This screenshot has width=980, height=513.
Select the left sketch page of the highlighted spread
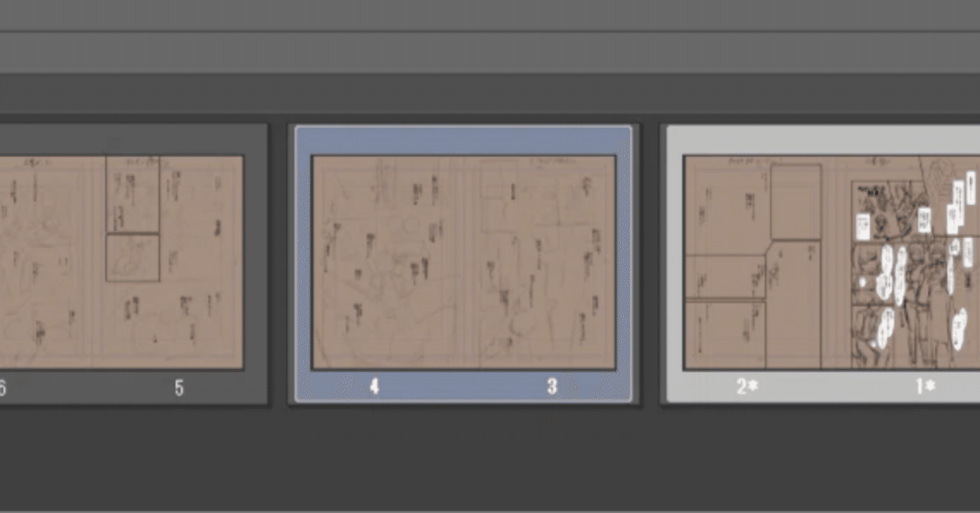click(388, 263)
